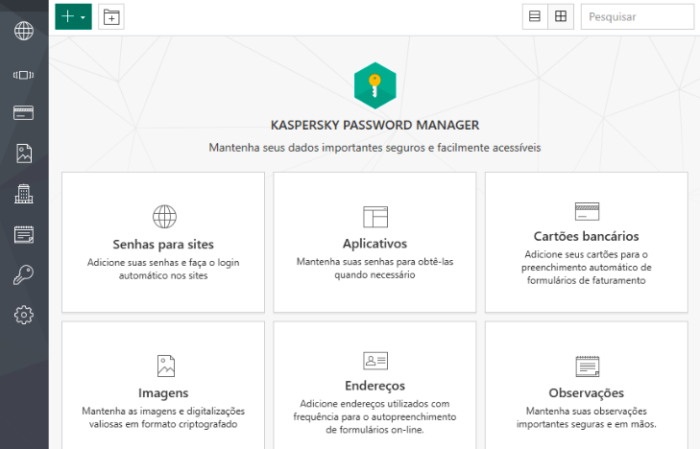Open the Imagens heading

click(163, 393)
